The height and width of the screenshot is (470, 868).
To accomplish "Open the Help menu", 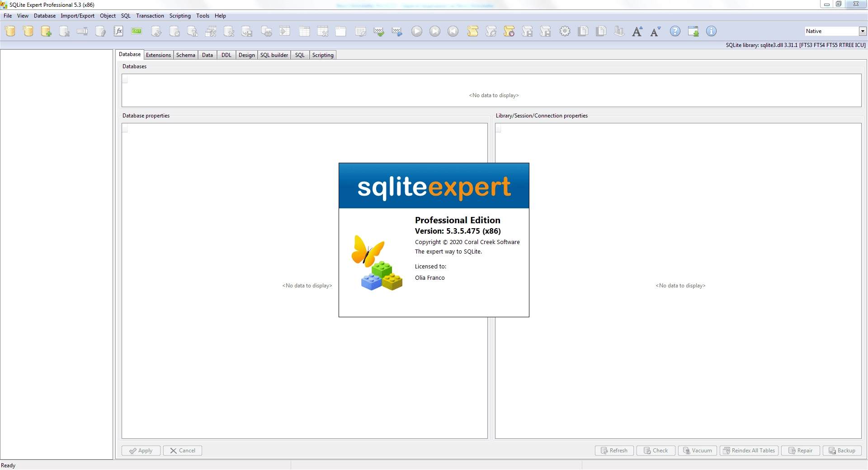I will (220, 16).
